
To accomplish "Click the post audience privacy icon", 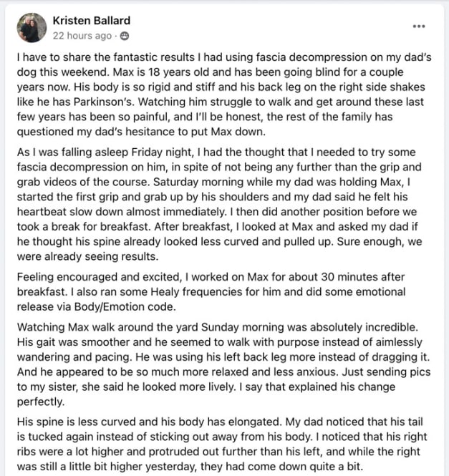I will pyautogui.click(x=124, y=35).
